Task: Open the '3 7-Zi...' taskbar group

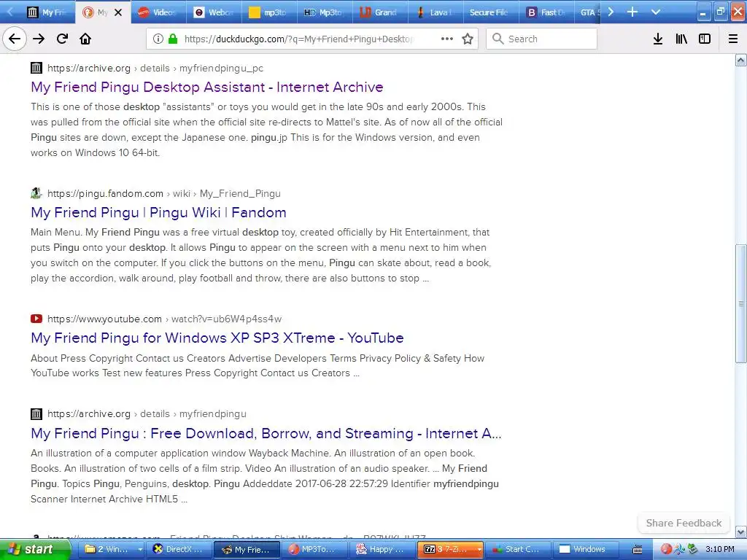Action: (x=446, y=549)
